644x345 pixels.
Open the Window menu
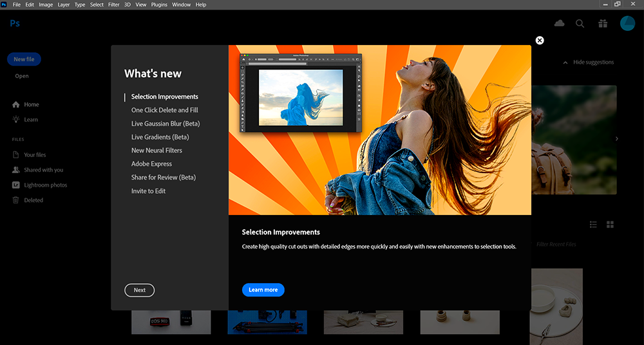(181, 5)
